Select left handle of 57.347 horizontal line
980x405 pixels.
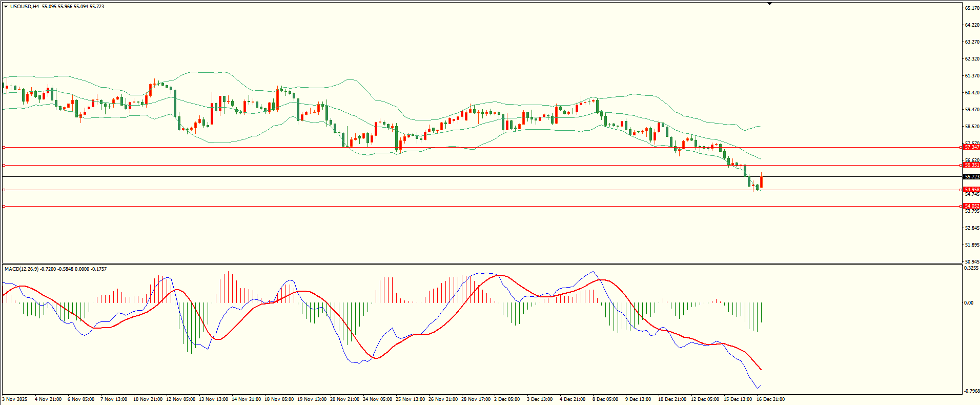tap(4, 147)
